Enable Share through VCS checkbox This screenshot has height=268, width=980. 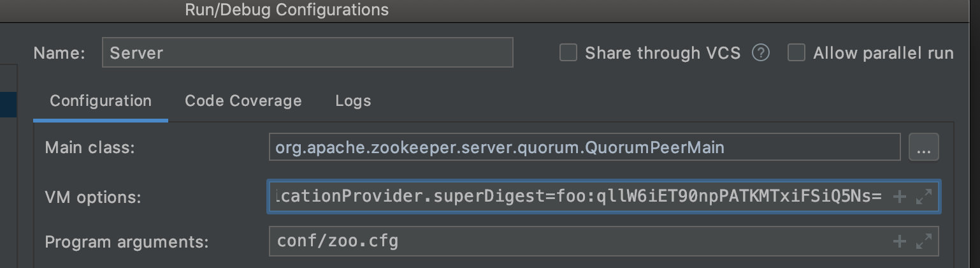click(x=568, y=52)
